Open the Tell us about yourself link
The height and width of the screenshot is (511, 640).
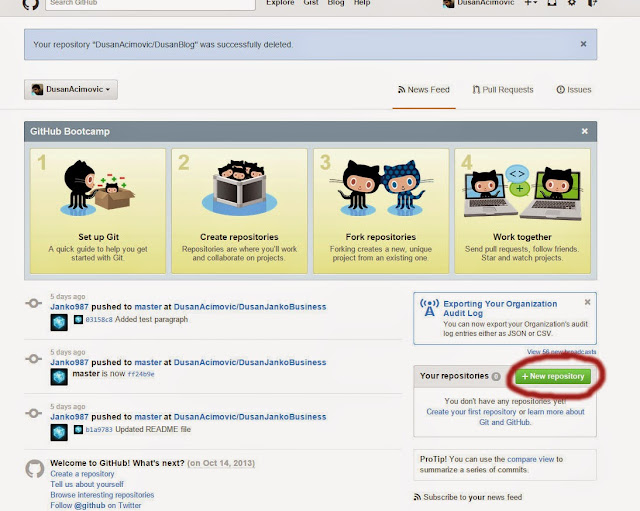(x=87, y=484)
